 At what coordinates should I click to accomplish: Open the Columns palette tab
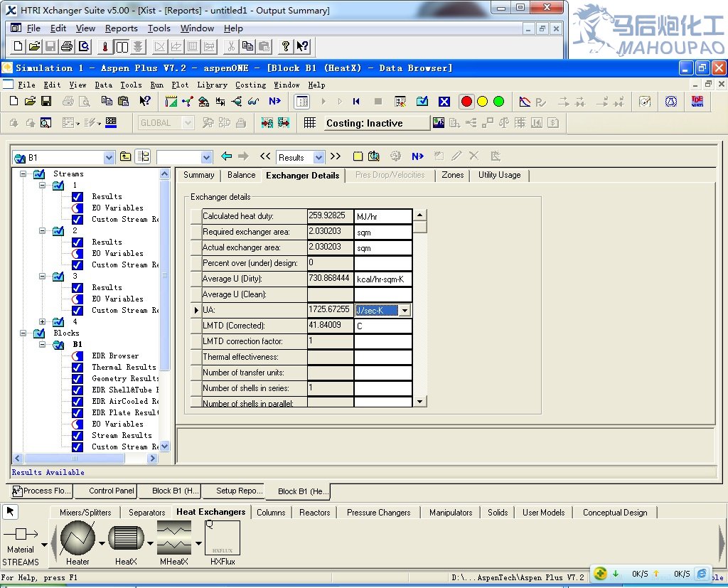tap(271, 513)
